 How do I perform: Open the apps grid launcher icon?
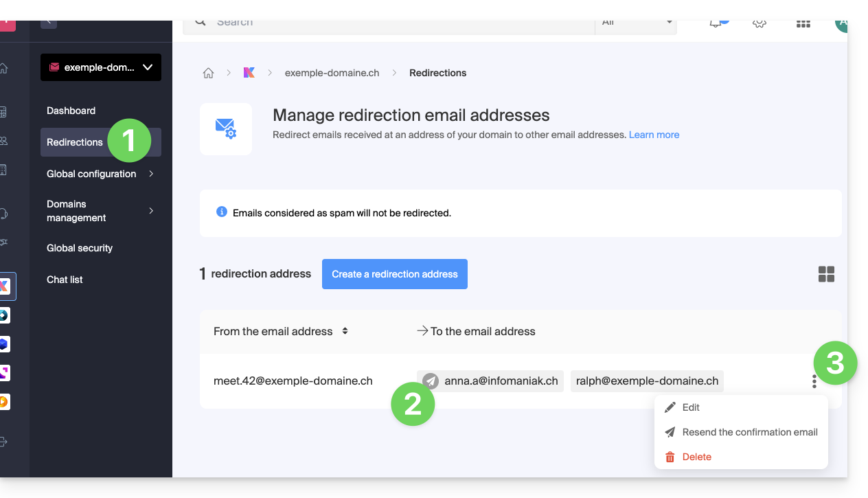[x=803, y=23]
